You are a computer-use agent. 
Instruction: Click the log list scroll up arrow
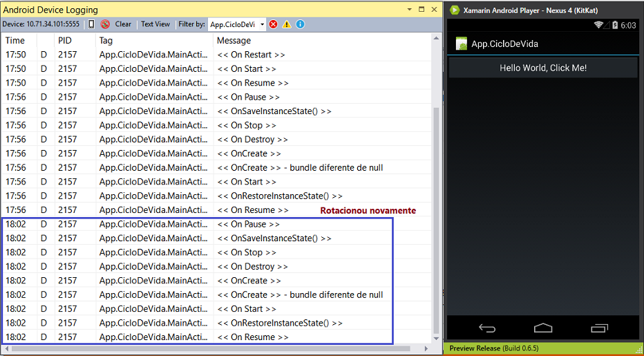tap(436, 38)
